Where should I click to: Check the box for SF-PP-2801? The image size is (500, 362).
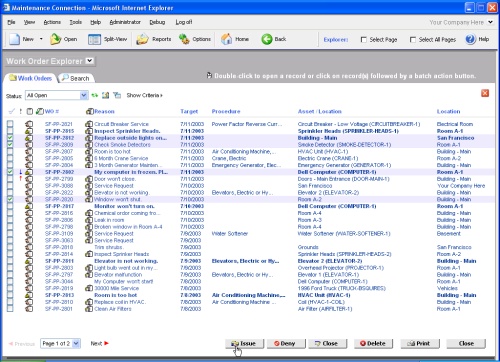tap(10, 309)
